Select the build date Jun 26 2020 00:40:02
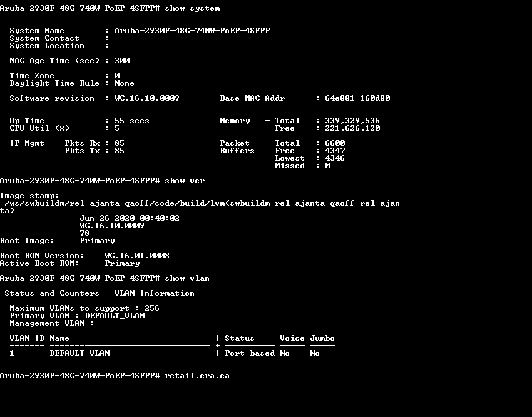 [130, 218]
